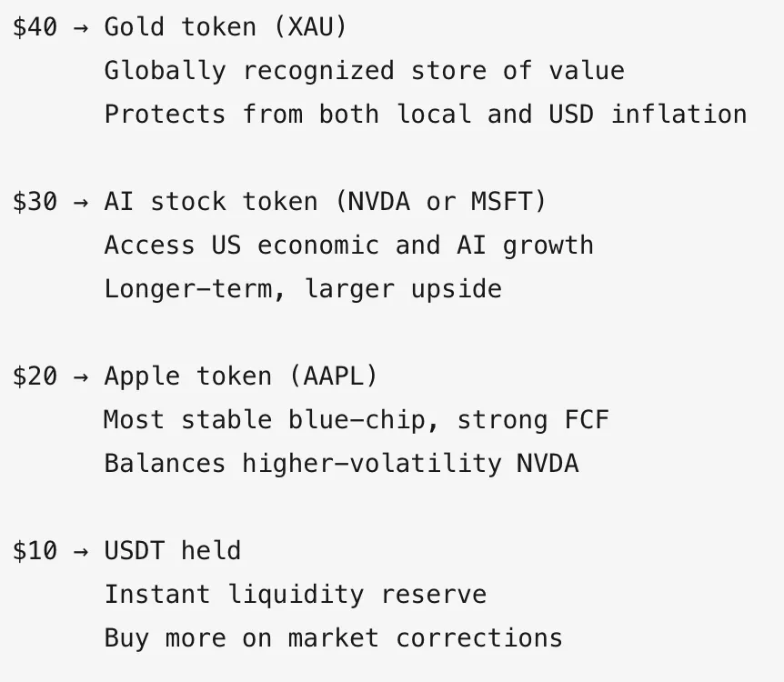Click the "$30" amount text
The image size is (784, 682).
pyautogui.click(x=35, y=202)
